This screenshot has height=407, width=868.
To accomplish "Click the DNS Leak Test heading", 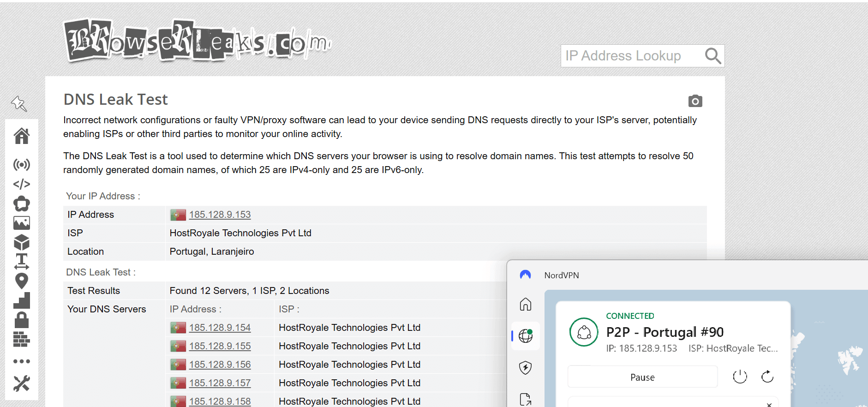I will 115,100.
